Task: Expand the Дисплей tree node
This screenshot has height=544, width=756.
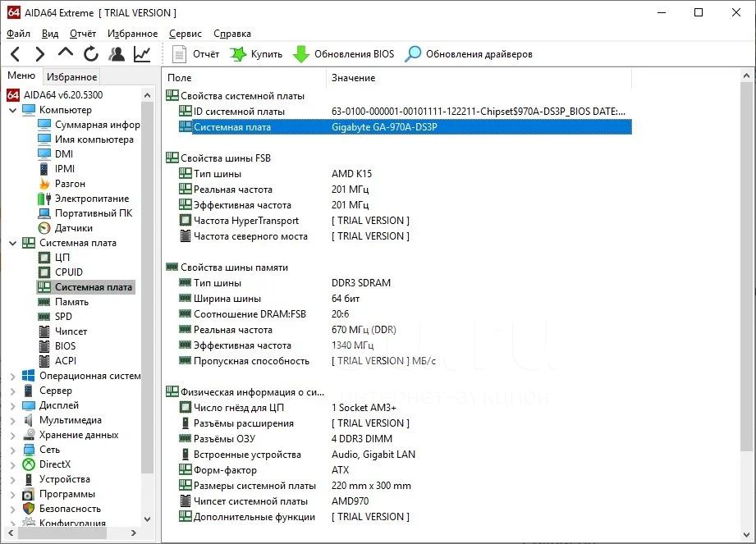Action: tap(13, 406)
